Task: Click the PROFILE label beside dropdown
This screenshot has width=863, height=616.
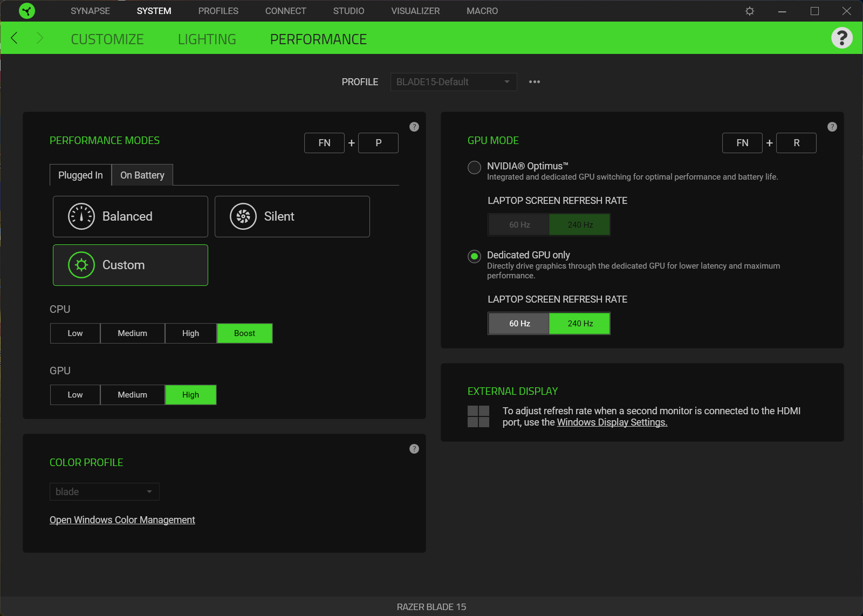Action: point(360,82)
